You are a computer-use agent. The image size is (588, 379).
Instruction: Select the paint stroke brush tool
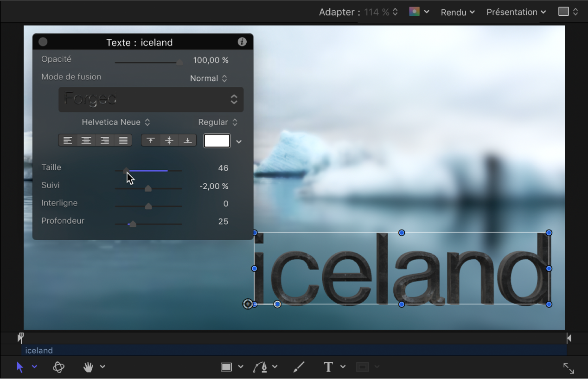(x=299, y=367)
